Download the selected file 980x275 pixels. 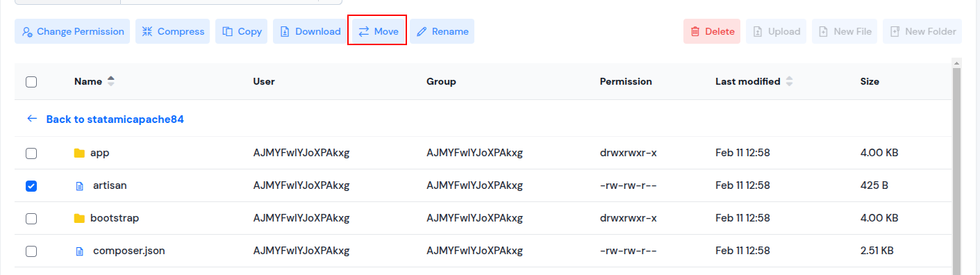click(310, 31)
